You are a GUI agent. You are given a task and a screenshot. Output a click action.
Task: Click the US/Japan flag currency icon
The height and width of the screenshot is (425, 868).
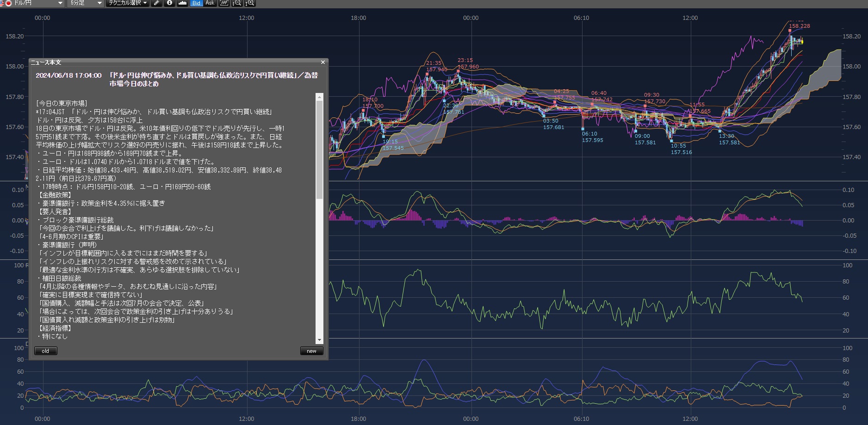point(6,3)
